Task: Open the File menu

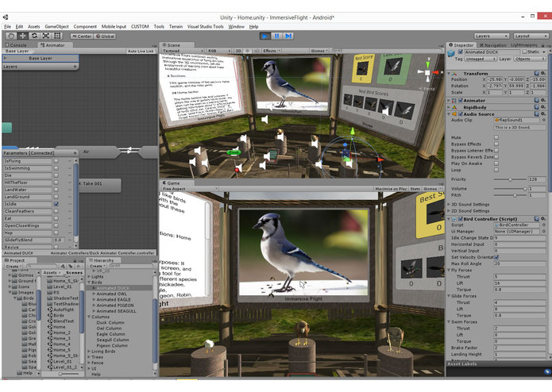Action: click(x=8, y=27)
